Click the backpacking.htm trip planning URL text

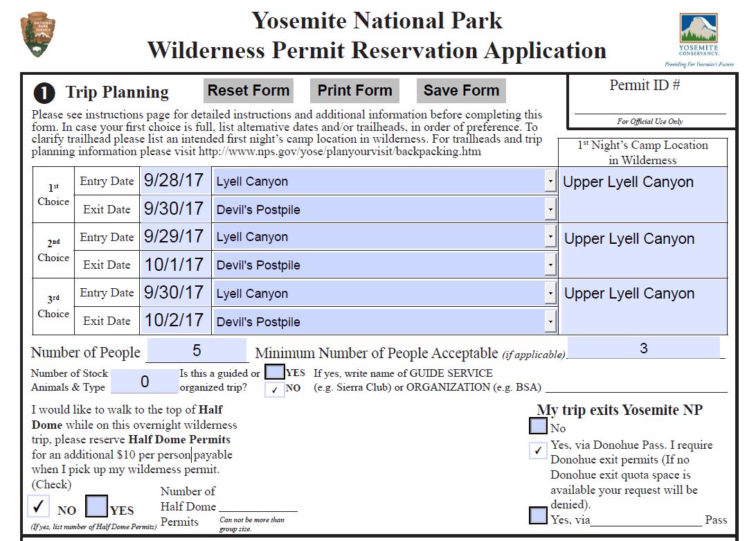340,152
